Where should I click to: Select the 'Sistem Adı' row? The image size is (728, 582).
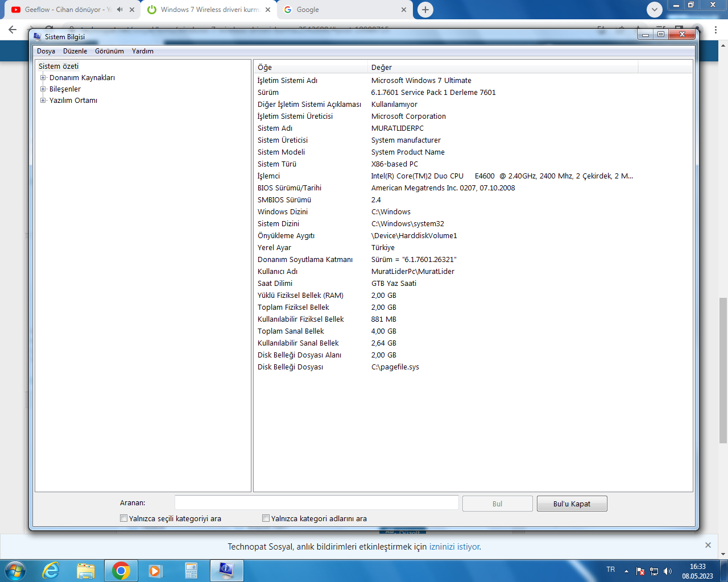click(473, 128)
